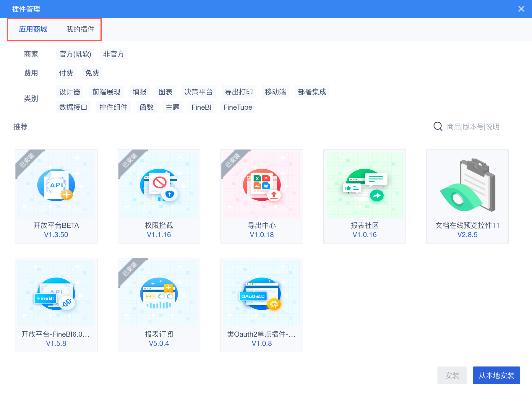Select the 决策平台 category filter
Screen dimensions: 532x412
(x=199, y=92)
